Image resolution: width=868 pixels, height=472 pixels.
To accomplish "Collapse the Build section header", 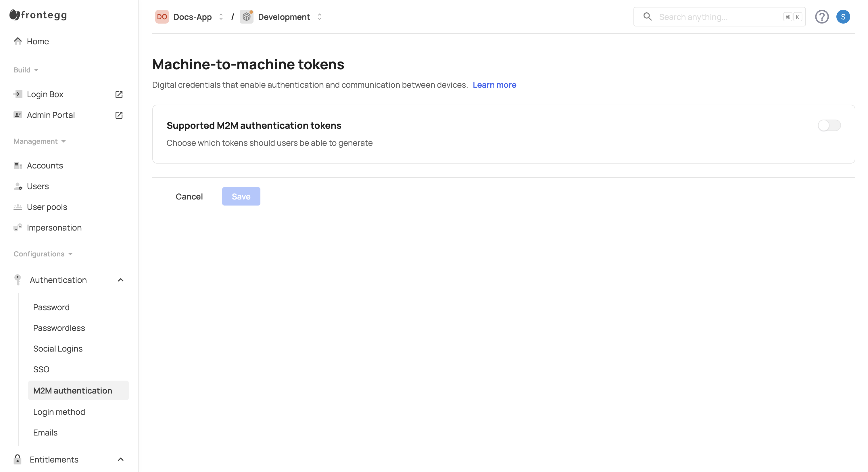I will pos(26,70).
